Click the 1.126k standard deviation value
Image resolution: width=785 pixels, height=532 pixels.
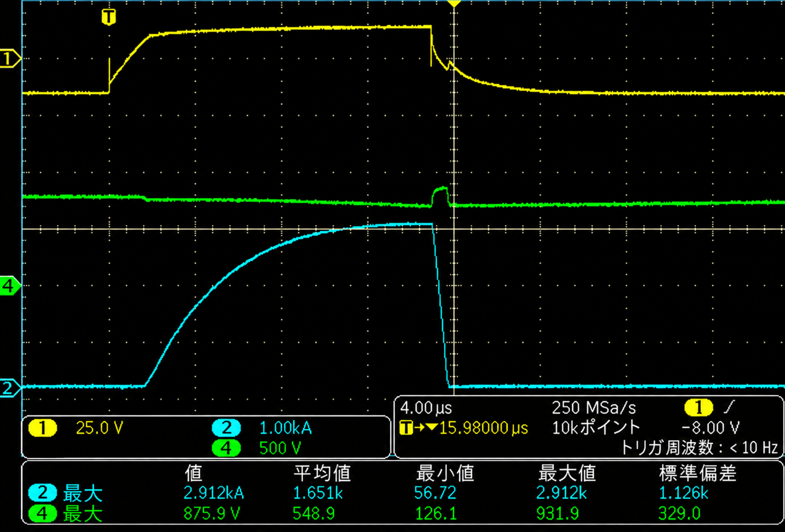(x=683, y=493)
